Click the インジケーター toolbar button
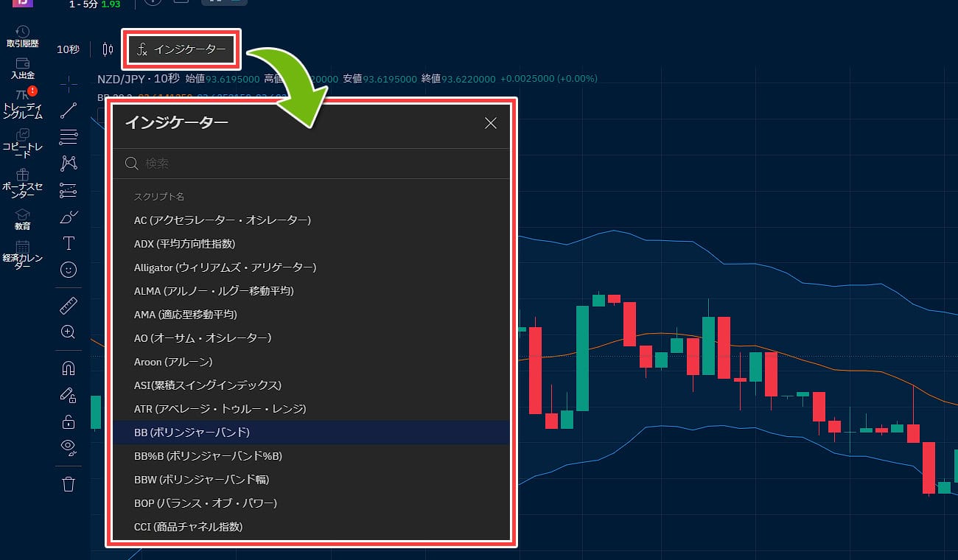958x560 pixels. tap(181, 49)
